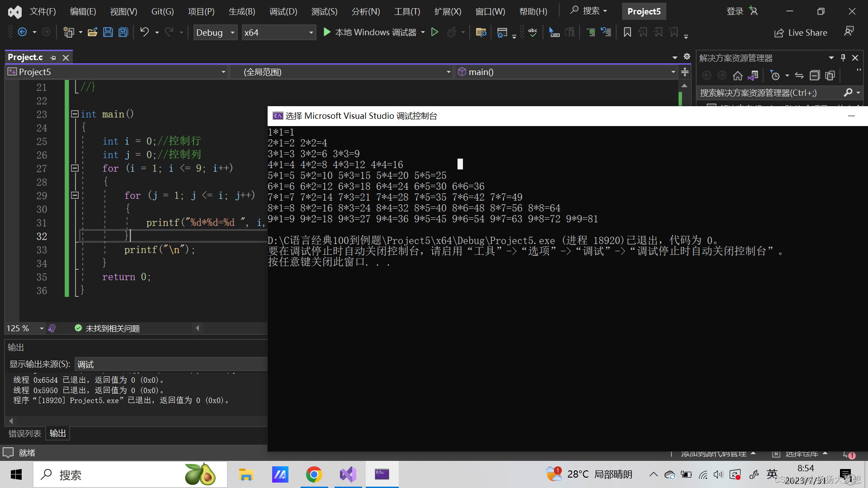Toggle bookmark on current line icon
This screenshot has width=868, height=488.
[x=627, y=32]
